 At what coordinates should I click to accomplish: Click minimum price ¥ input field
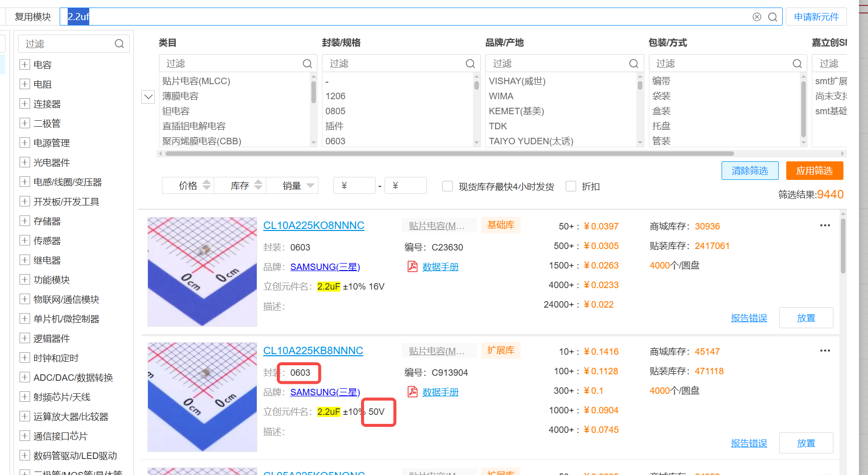pyautogui.click(x=355, y=185)
